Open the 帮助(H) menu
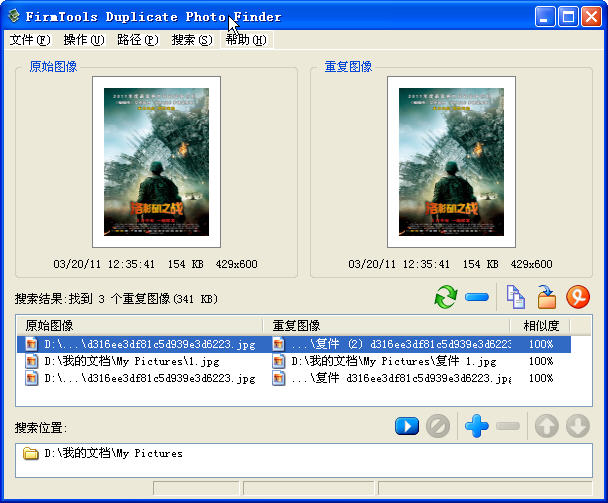Viewport: 608px width, 503px height. (x=246, y=40)
